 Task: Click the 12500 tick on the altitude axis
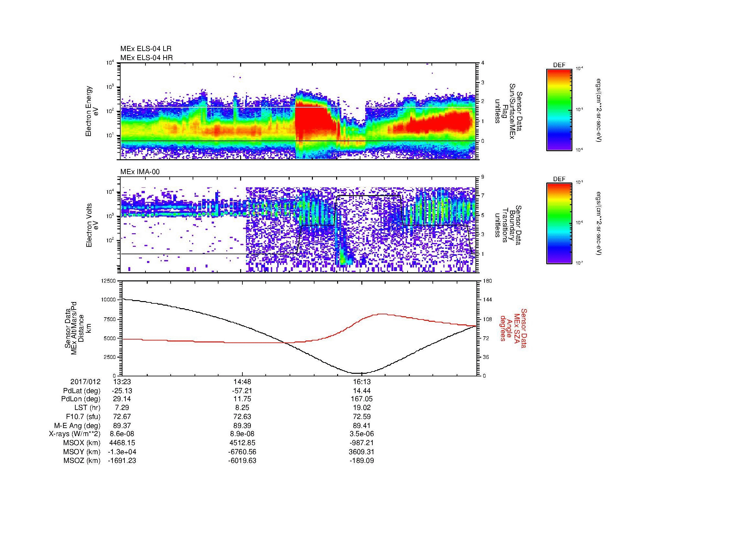(x=108, y=281)
